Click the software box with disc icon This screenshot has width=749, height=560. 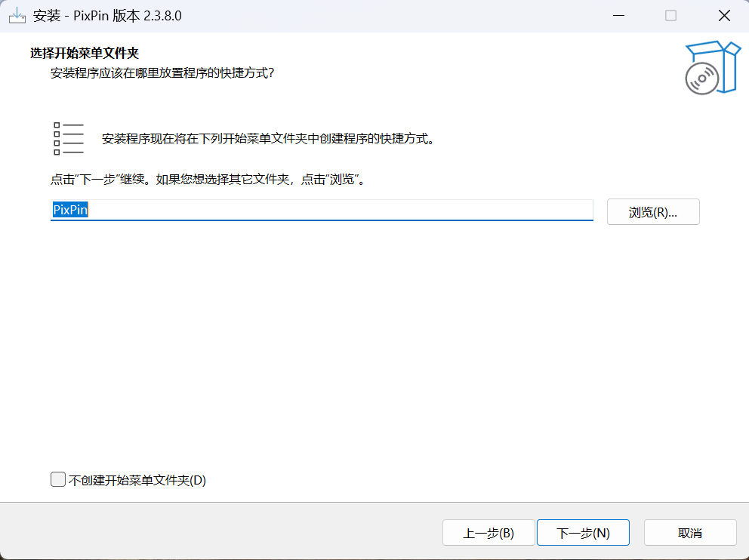click(x=713, y=68)
